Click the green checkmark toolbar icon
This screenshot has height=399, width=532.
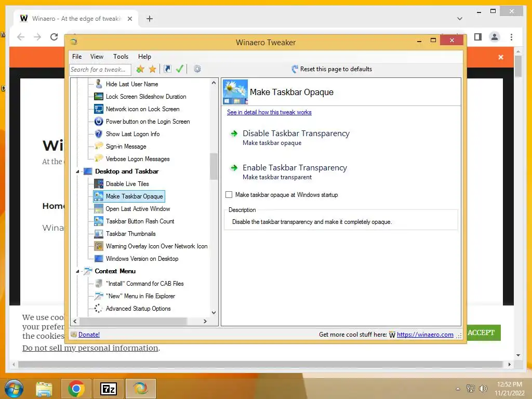click(x=180, y=69)
